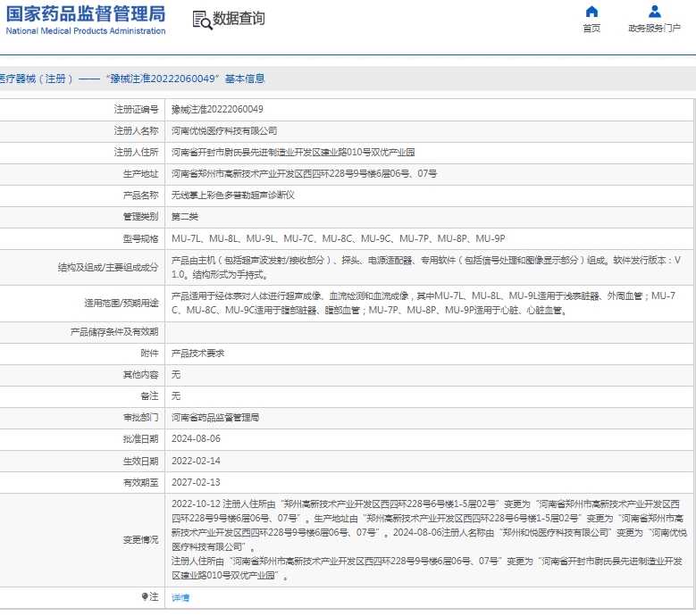This screenshot has height=616, width=696.
Task: Click the home (首页) house icon
Action: (591, 11)
